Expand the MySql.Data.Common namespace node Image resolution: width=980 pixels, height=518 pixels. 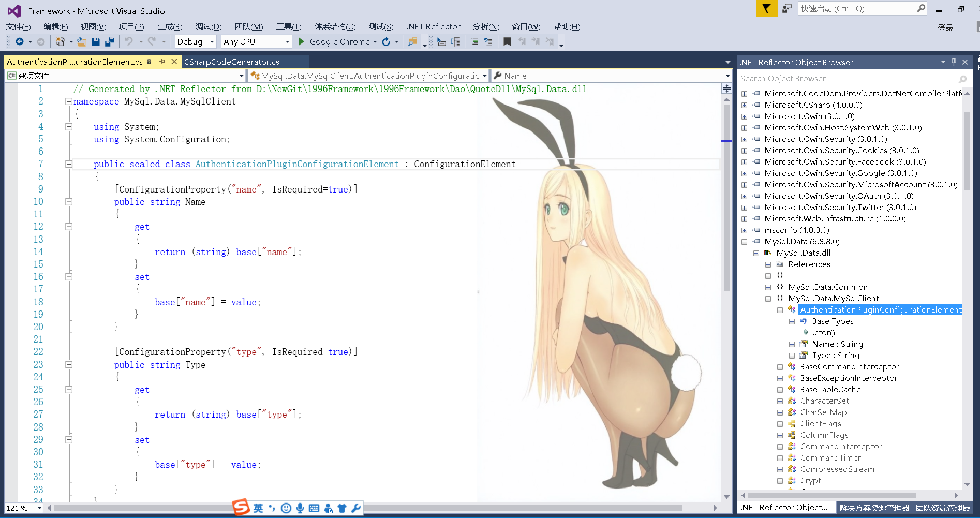(x=768, y=287)
